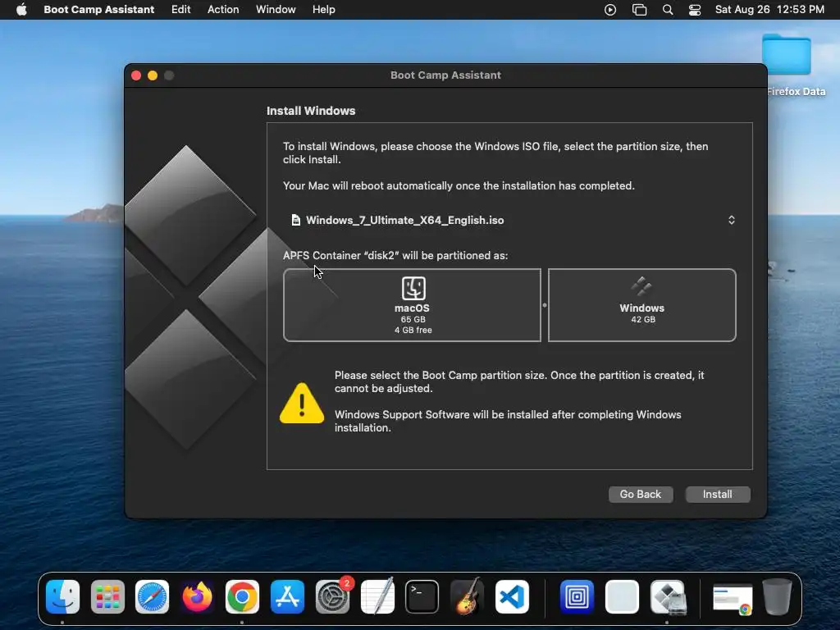Click the Install Windows heading
This screenshot has width=840, height=630.
click(311, 111)
